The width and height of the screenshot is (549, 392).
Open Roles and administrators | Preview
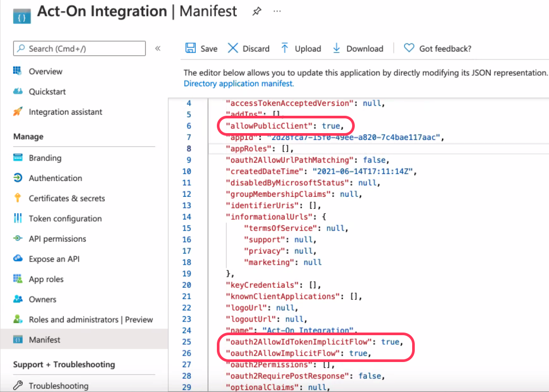point(91,319)
